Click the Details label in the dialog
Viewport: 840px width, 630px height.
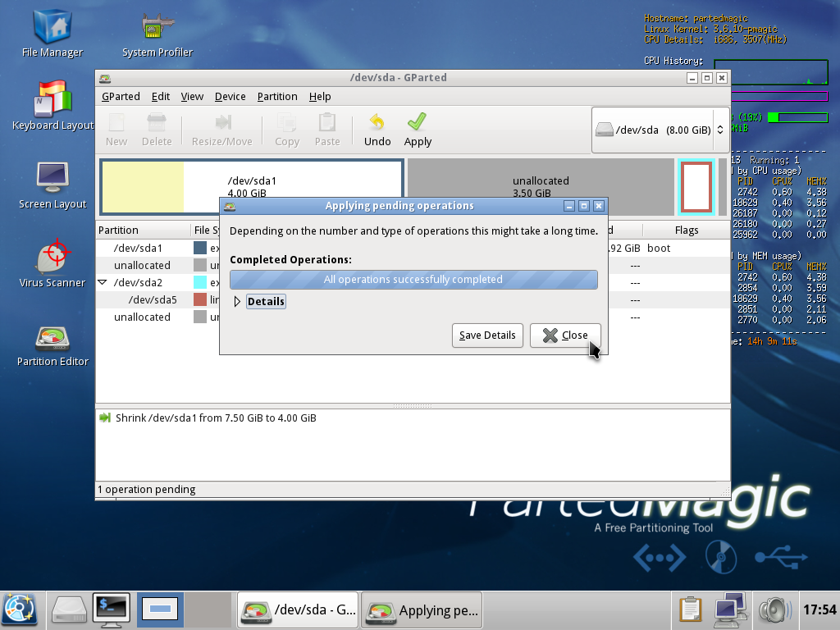[266, 302]
